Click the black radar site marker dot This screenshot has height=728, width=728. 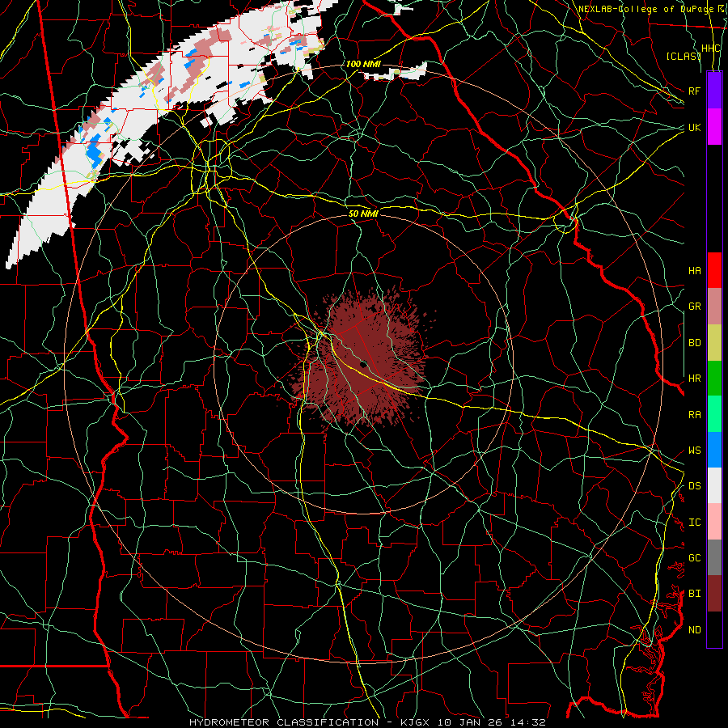(x=364, y=364)
